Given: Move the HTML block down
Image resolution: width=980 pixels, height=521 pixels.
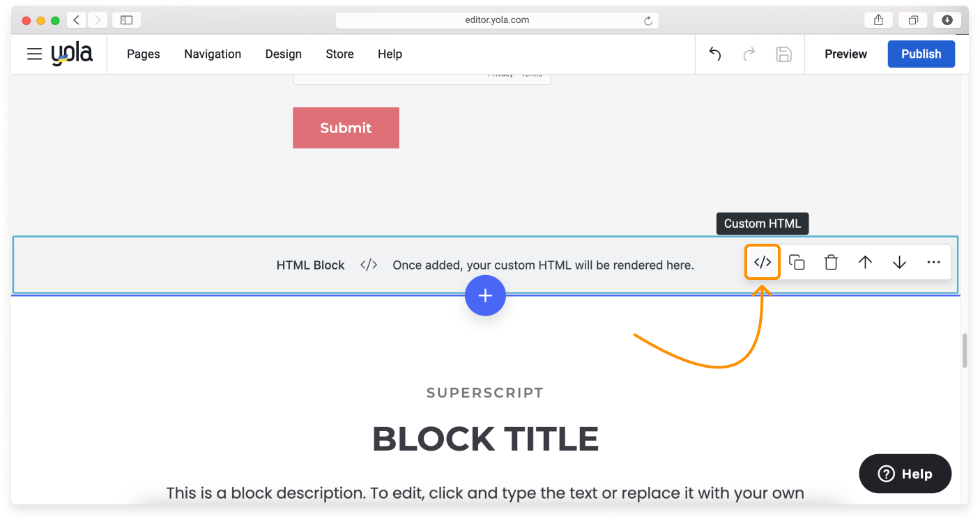Looking at the screenshot, I should pyautogui.click(x=899, y=262).
